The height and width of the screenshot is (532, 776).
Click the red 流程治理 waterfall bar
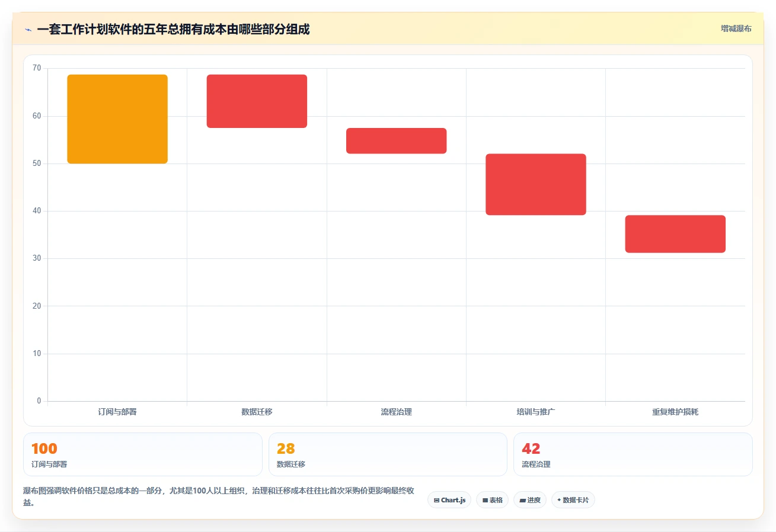[396, 141]
